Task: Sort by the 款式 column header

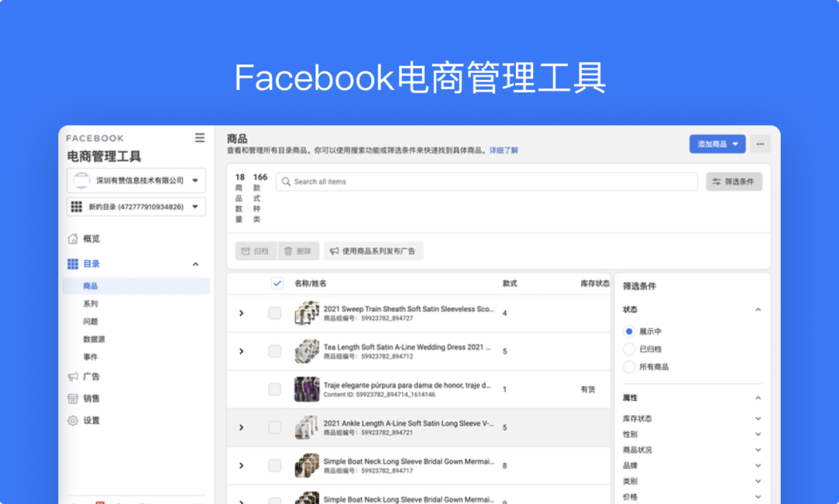Action: [x=510, y=283]
